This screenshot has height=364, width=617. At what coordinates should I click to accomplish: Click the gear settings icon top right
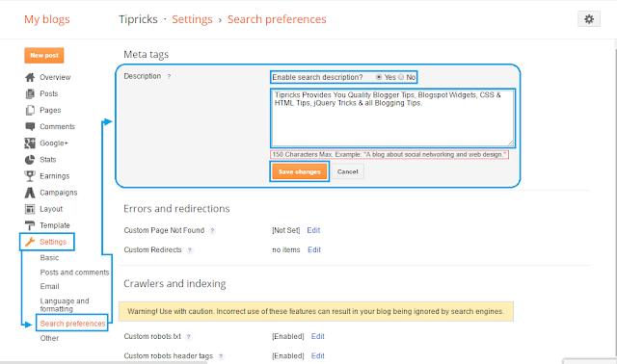point(589,19)
